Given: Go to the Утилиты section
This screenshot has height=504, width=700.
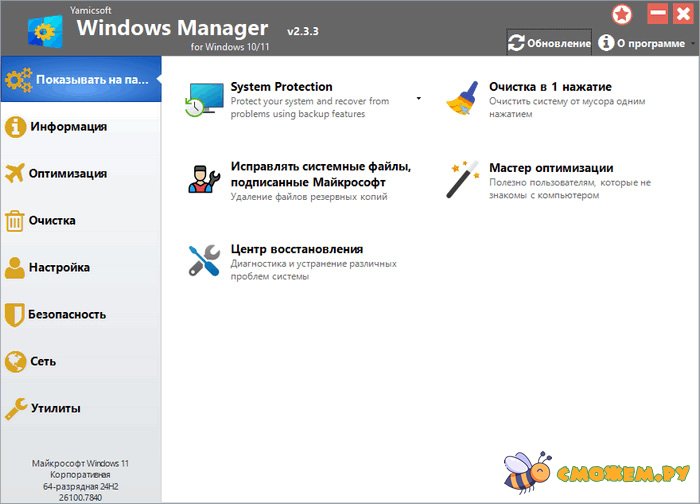Looking at the screenshot, I should point(55,408).
